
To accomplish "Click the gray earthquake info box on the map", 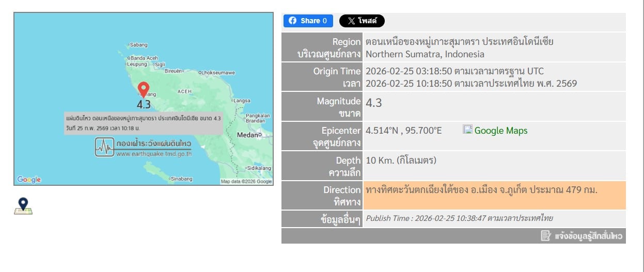I will click(x=144, y=123).
